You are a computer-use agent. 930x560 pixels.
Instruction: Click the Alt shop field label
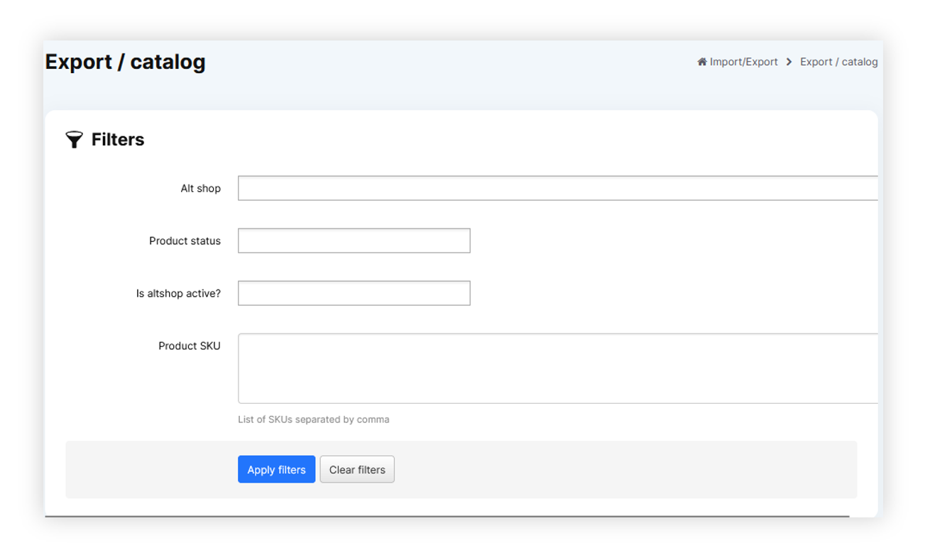coord(200,188)
